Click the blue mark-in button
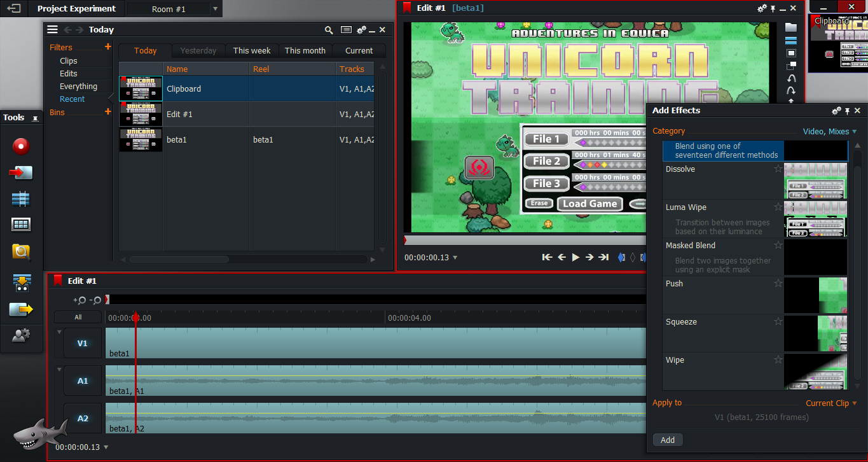The width and height of the screenshot is (868, 462). coord(621,257)
